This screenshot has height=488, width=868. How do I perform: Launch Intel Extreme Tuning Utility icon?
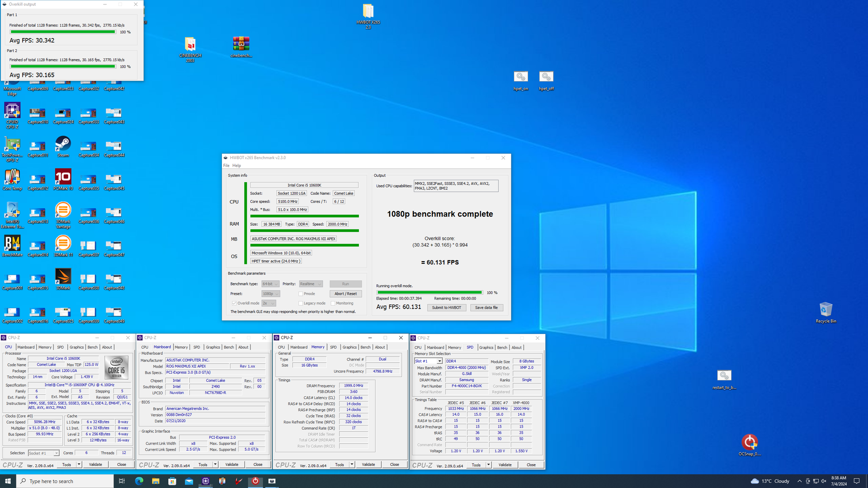[x=12, y=215]
